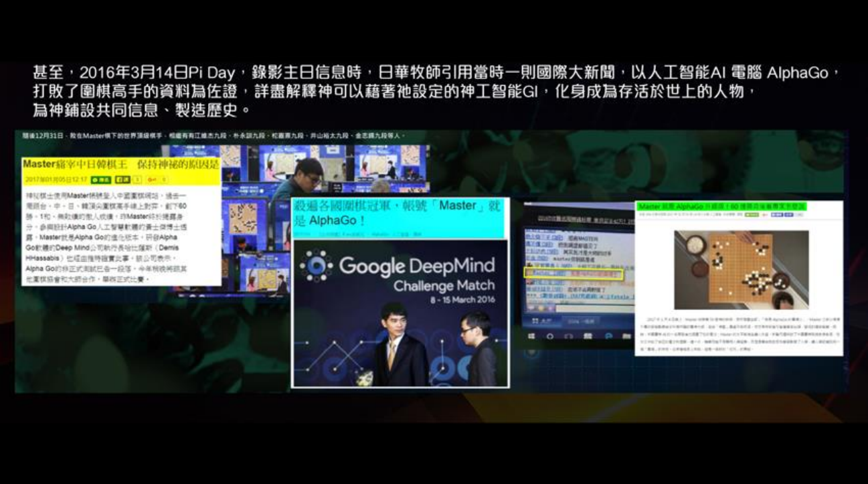The height and width of the screenshot is (484, 868).
Task: Select the Go board photo in right article
Action: tap(741, 269)
